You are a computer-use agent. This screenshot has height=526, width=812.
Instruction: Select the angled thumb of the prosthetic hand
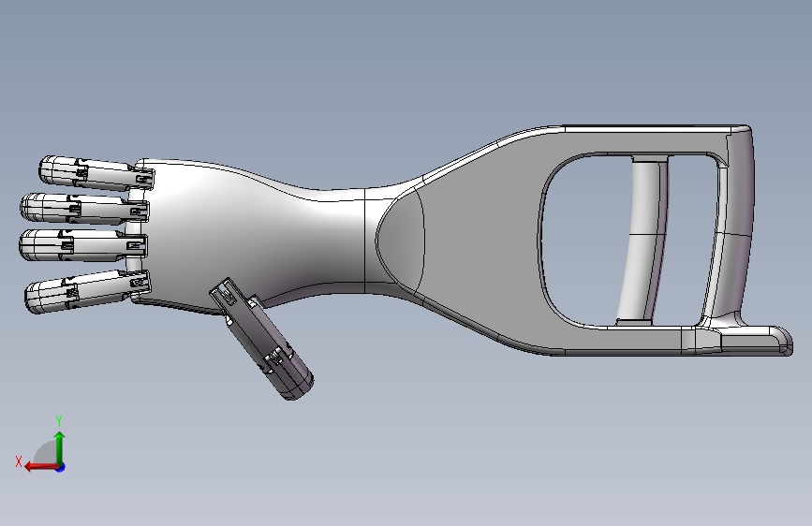pyautogui.click(x=261, y=339)
